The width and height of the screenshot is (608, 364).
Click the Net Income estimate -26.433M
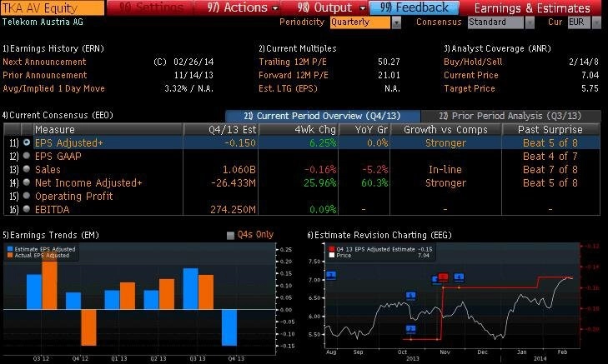coord(234,182)
